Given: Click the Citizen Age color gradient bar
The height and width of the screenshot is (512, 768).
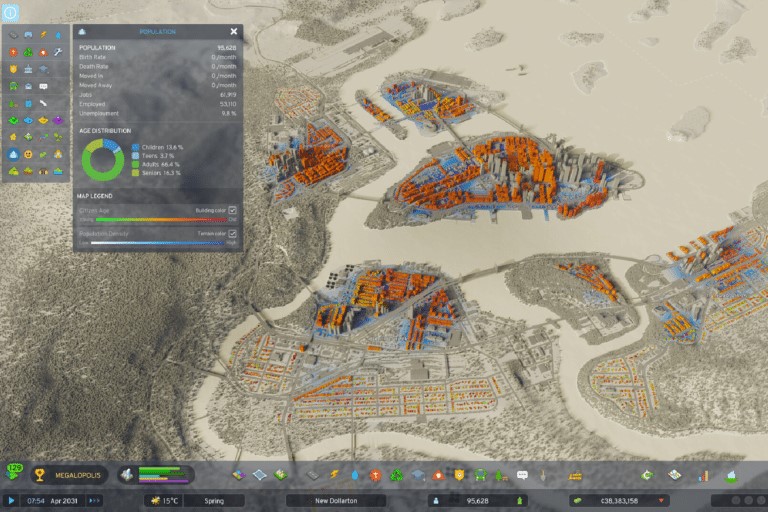Looking at the screenshot, I should tap(161, 219).
